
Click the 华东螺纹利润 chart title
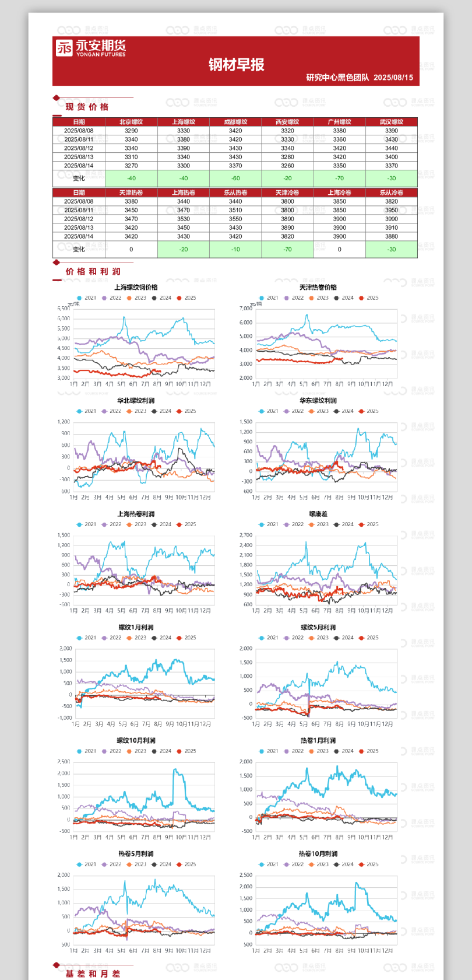(318, 401)
